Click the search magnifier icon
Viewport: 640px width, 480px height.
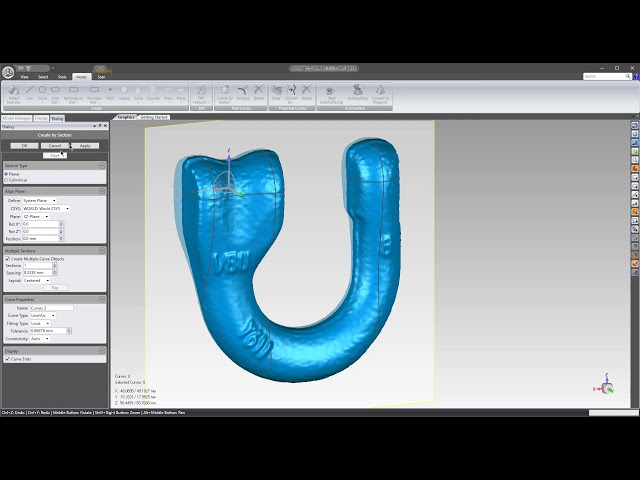(x=628, y=76)
